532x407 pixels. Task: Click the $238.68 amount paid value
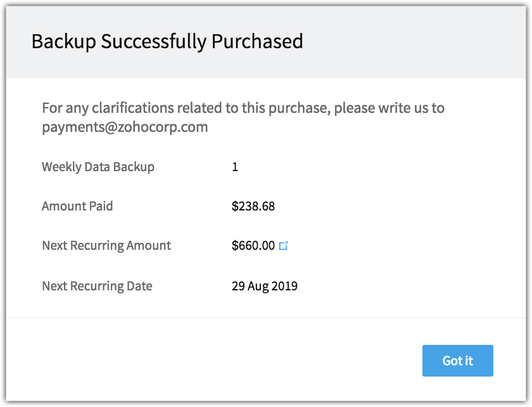tap(253, 206)
